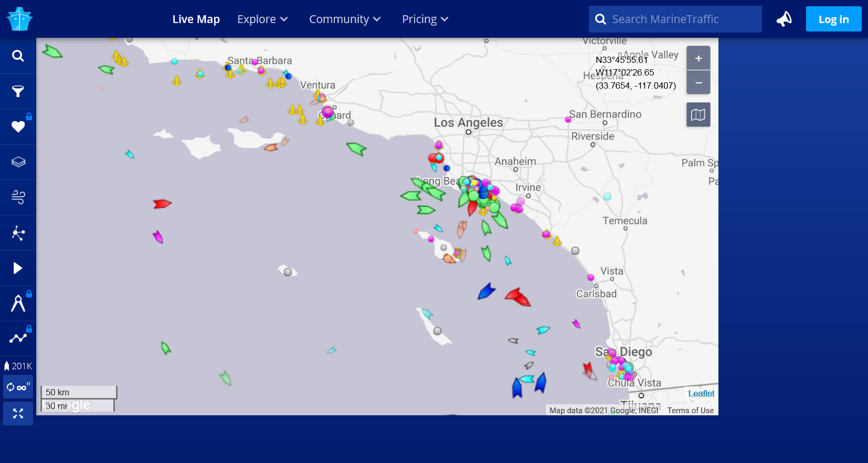Open the Live Map tab
Viewport: 868px width, 463px height.
(x=196, y=19)
